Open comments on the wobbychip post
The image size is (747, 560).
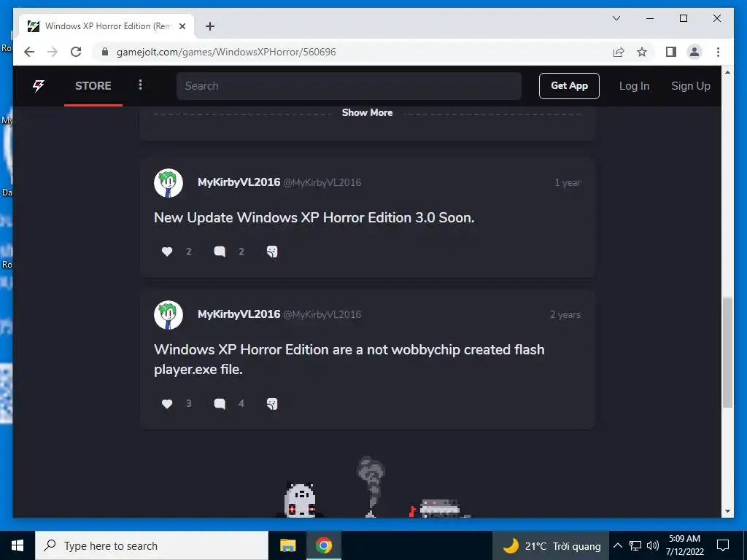[x=220, y=404]
